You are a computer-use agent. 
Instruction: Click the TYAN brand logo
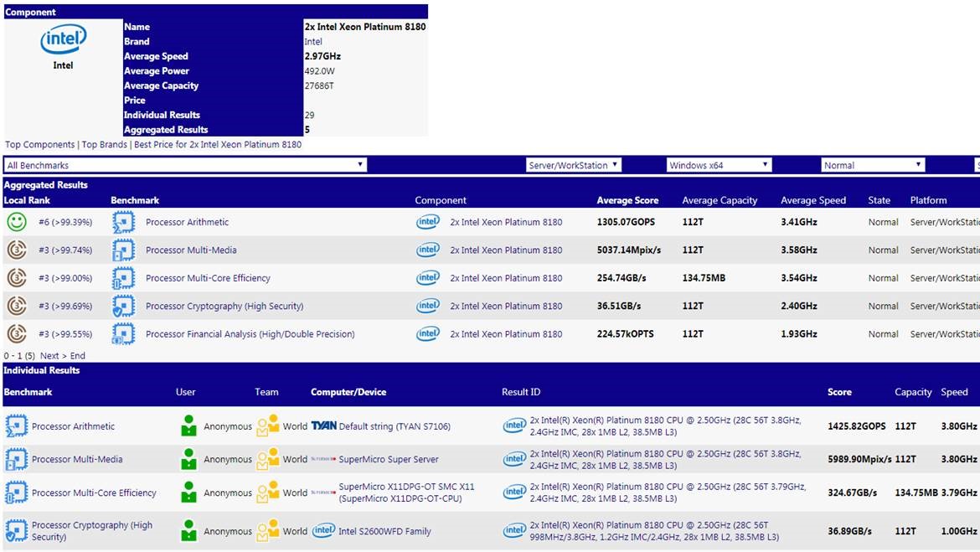tap(323, 426)
